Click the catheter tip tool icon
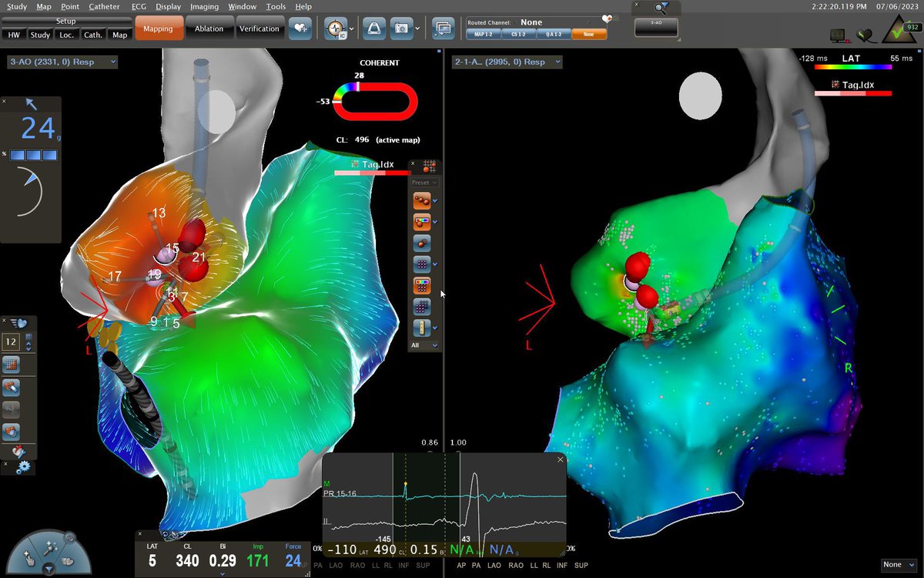The width and height of the screenshot is (924, 578). [12, 387]
